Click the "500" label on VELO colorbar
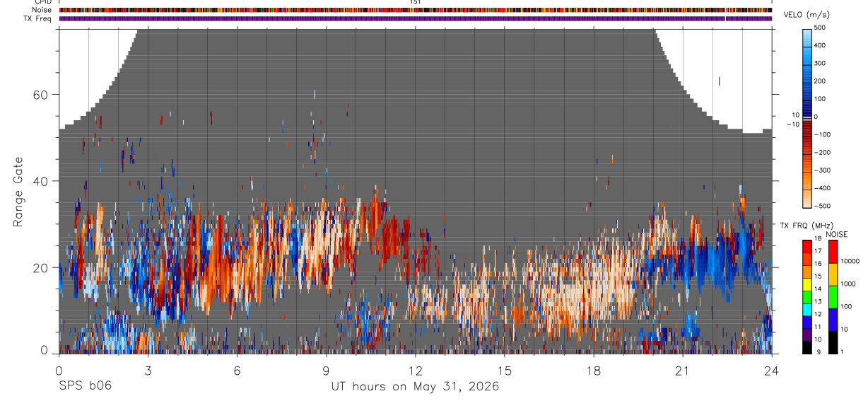Image resolution: width=868 pixels, height=401 pixels. point(819,28)
